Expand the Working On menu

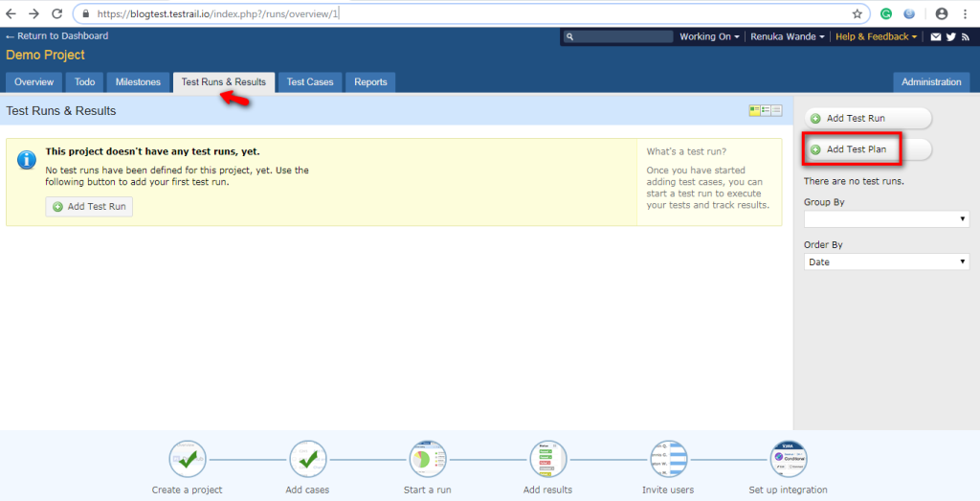709,37
